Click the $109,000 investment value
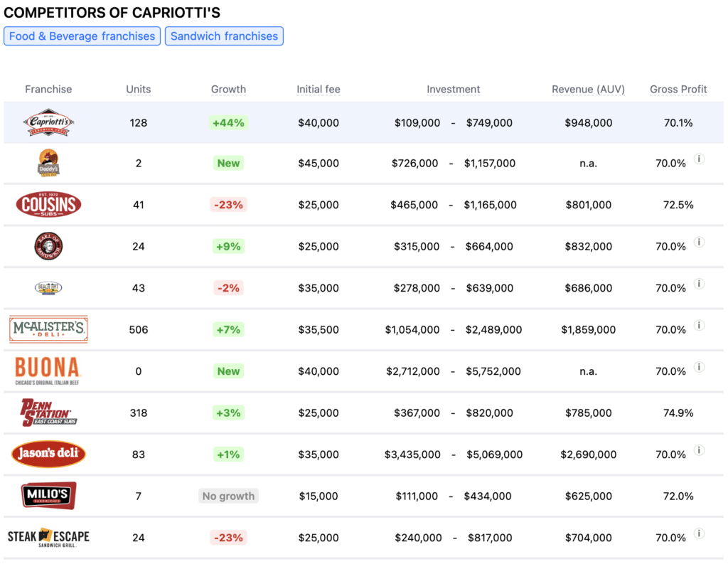 click(417, 122)
